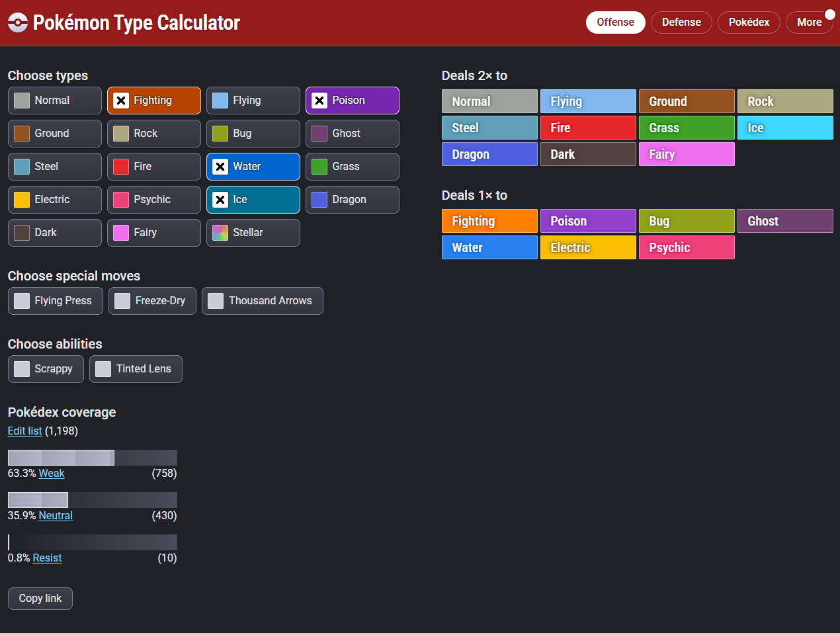
Task: Click the Weak count (758)
Action: (x=164, y=473)
